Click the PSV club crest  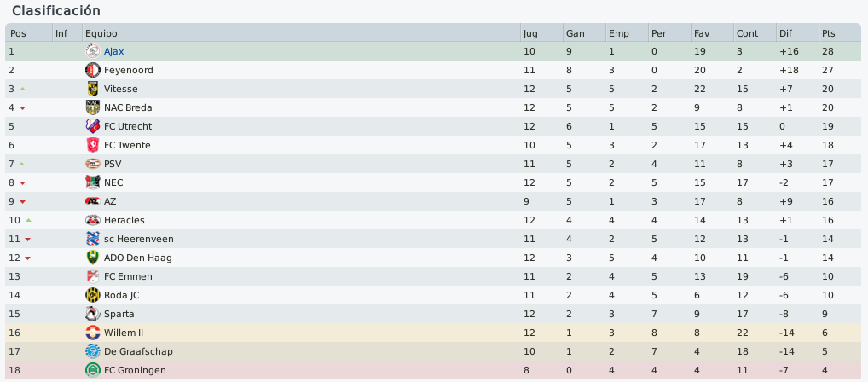(92, 164)
